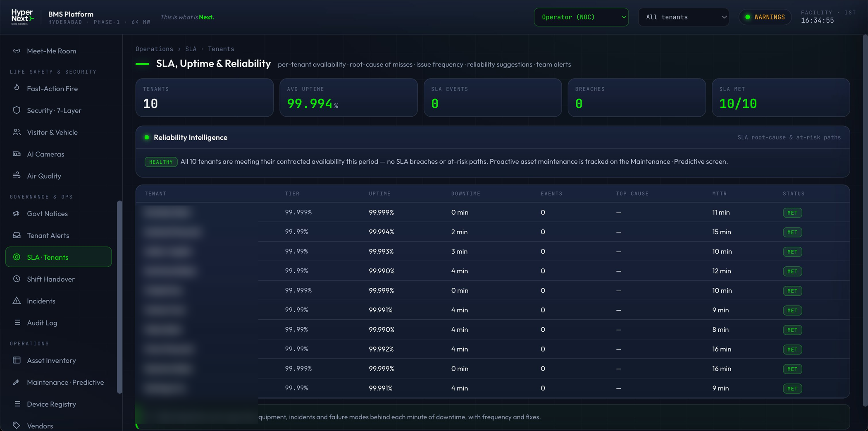Click the Device Registry list icon

click(17, 404)
